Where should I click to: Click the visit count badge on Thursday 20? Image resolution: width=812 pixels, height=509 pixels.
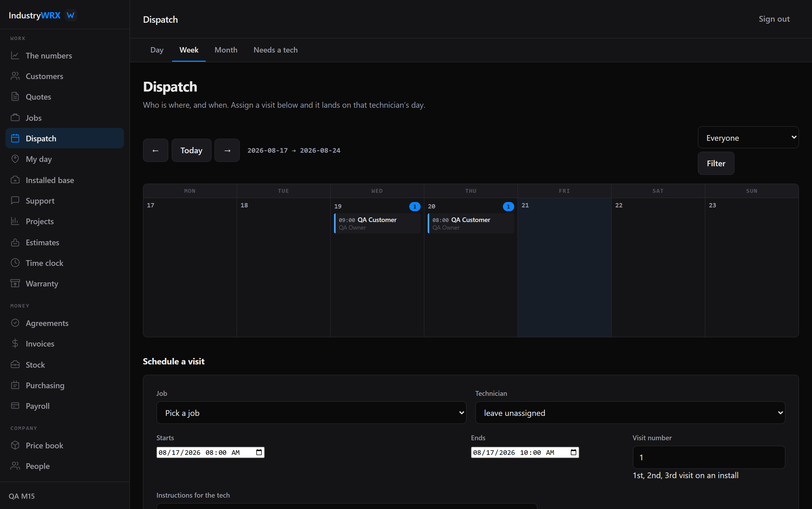pos(508,206)
